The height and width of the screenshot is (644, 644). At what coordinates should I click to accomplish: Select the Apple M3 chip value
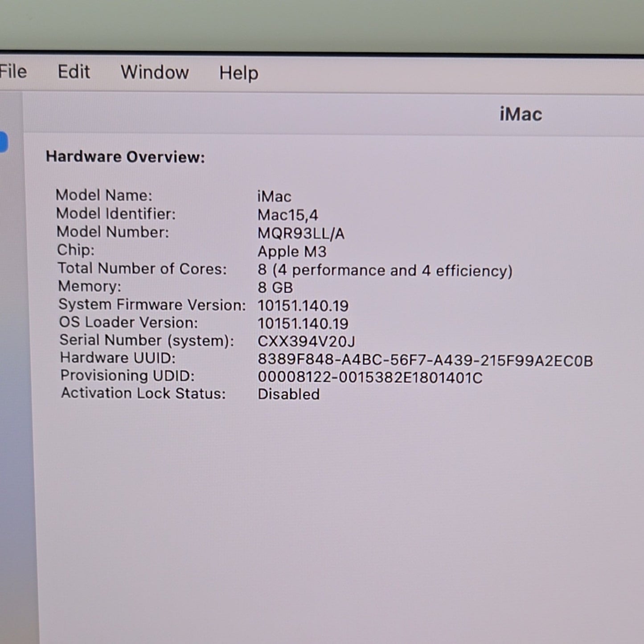click(x=292, y=252)
